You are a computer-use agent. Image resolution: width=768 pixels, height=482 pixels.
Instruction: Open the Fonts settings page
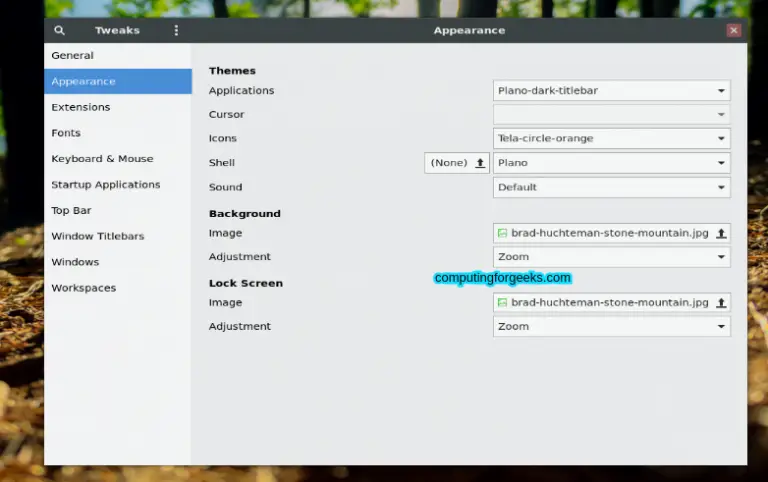(x=66, y=133)
